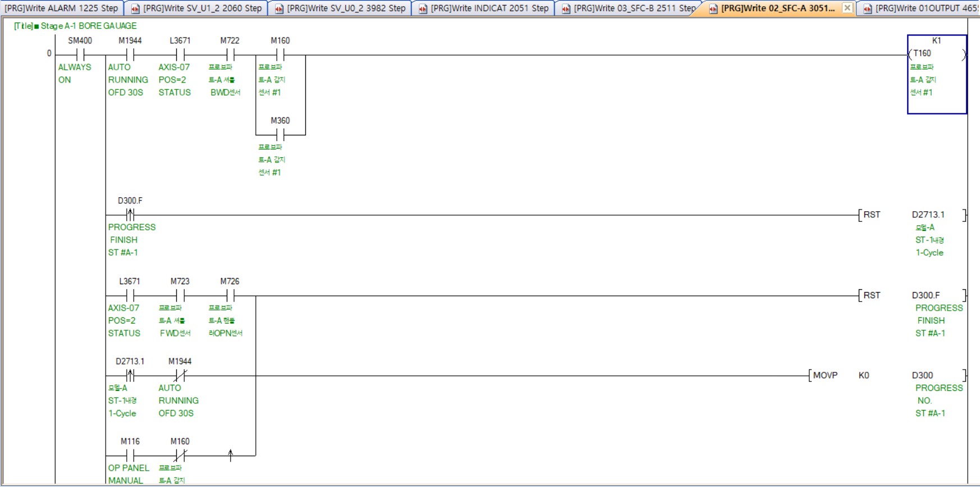Select the M116 OP PANEL MANUAL contact

(130, 456)
